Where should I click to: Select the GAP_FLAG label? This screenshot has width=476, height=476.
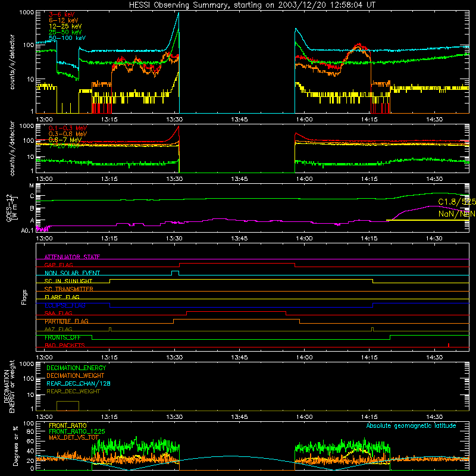point(58,265)
